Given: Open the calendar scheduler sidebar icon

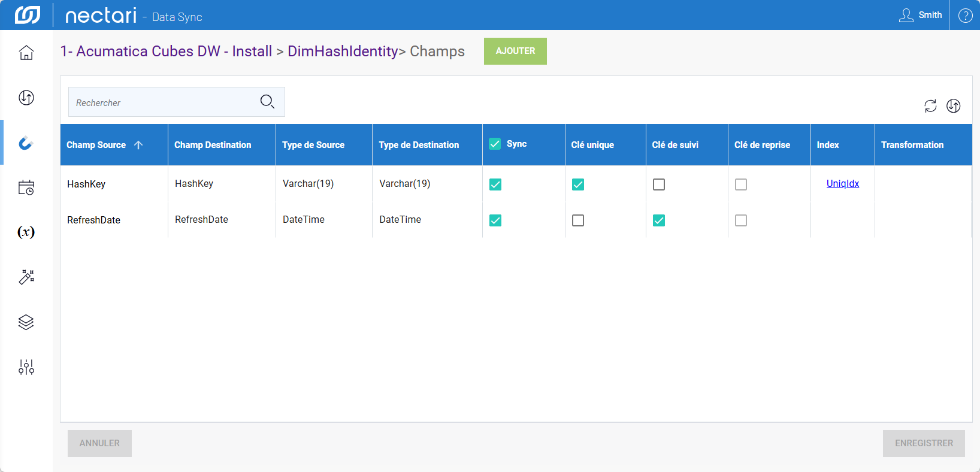Looking at the screenshot, I should 26,187.
